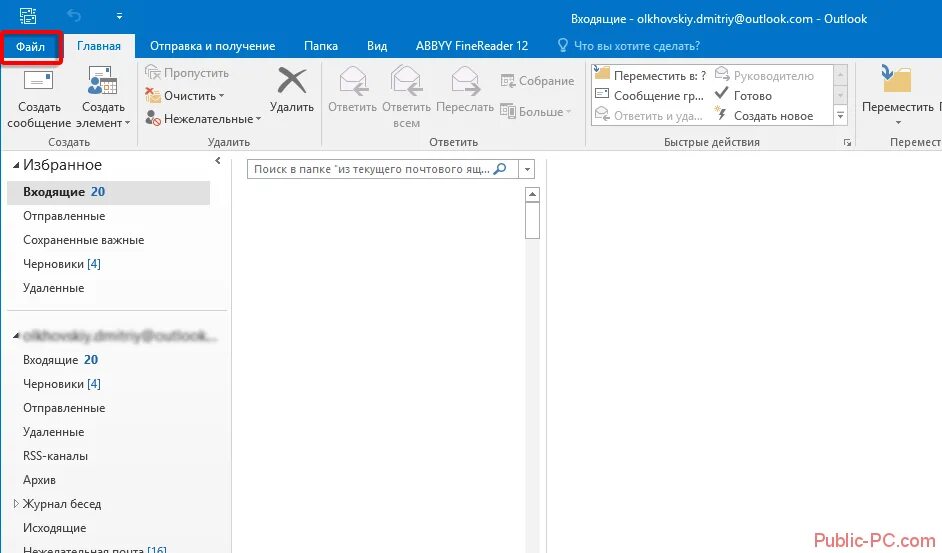Open the Файл tab

(x=31, y=46)
